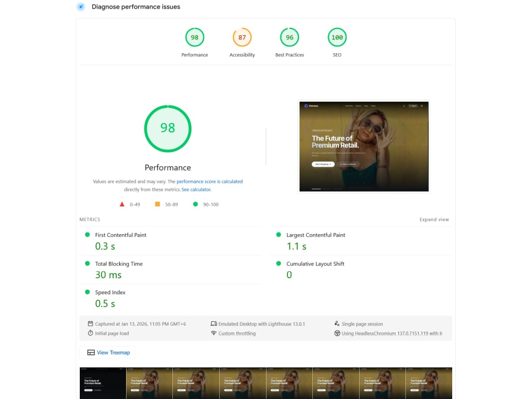Toggle Expand view for metrics
The height and width of the screenshot is (399, 532).
coord(434,220)
